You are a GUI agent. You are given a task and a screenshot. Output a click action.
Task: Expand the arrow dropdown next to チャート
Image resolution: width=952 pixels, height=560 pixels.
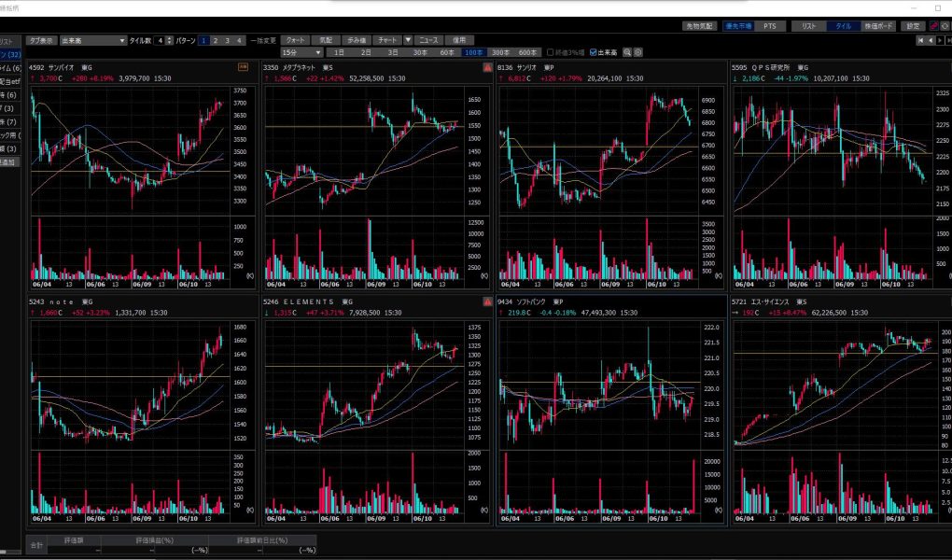click(408, 41)
